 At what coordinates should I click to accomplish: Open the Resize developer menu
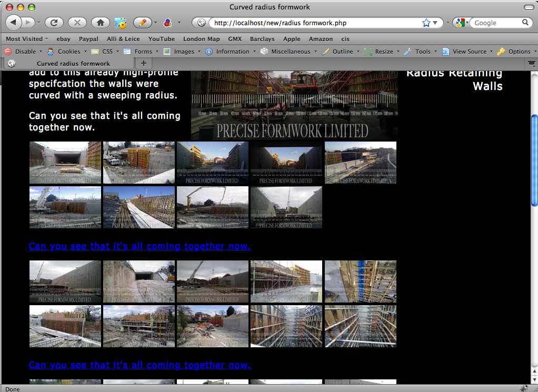(382, 52)
